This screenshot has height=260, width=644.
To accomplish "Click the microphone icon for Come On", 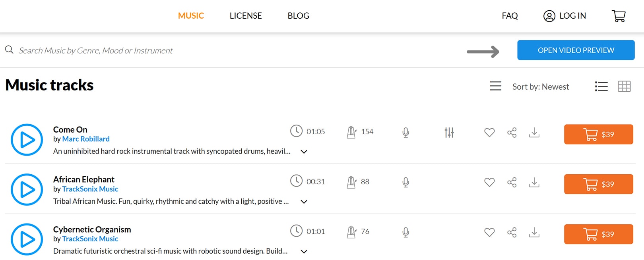I will pyautogui.click(x=405, y=132).
